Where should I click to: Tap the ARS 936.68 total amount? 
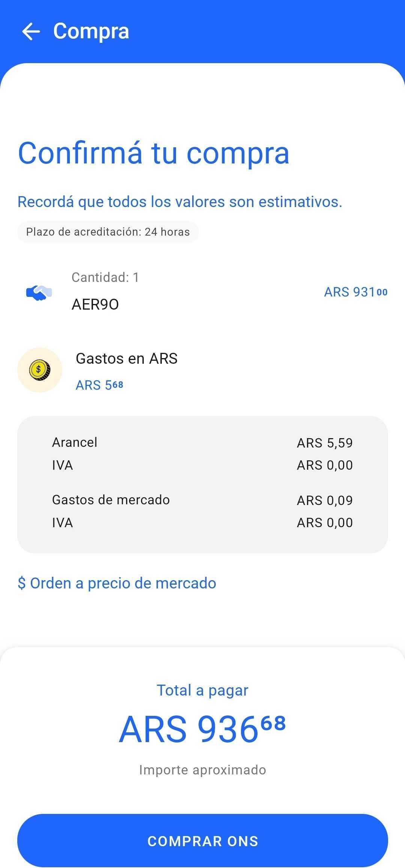pos(203,729)
